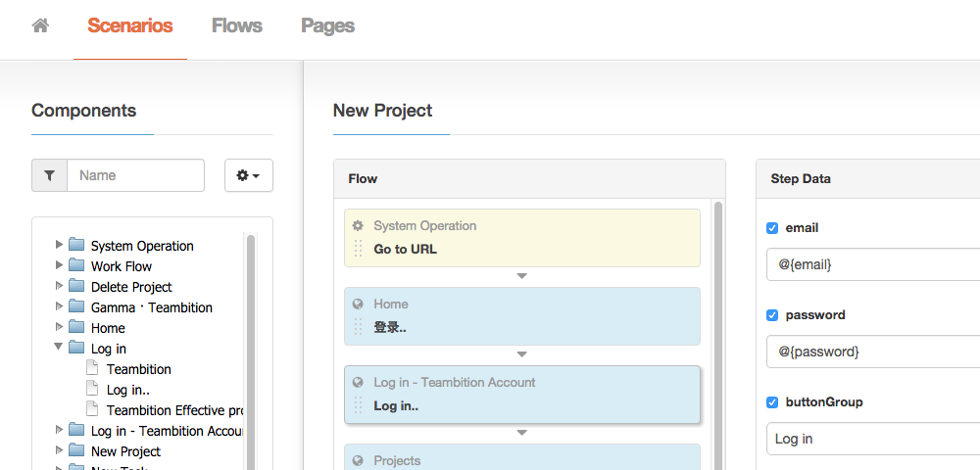
Task: Click the home icon in top navigation
Action: [x=40, y=26]
